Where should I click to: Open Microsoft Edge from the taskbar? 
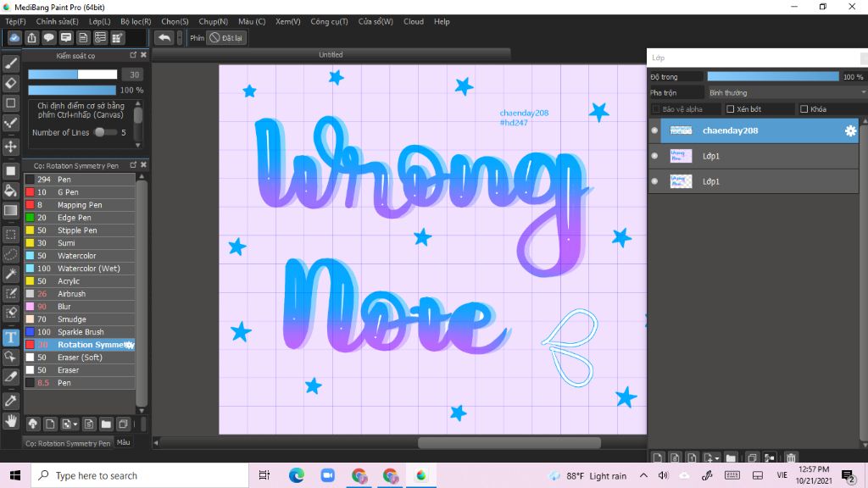pos(296,475)
